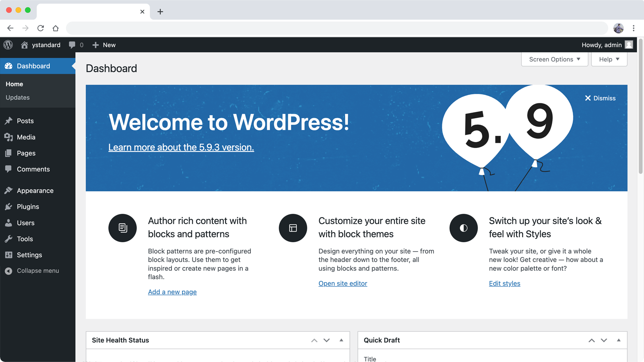Screen dimensions: 644x362
Task: Click the WordPress logo in admin bar
Action: 8,45
